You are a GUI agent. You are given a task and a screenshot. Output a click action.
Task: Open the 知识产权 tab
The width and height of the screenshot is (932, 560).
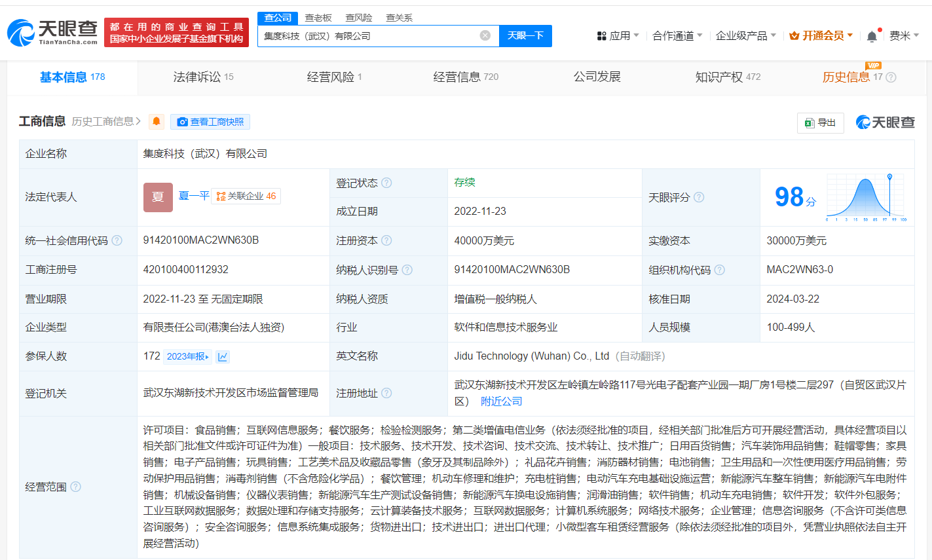click(727, 77)
